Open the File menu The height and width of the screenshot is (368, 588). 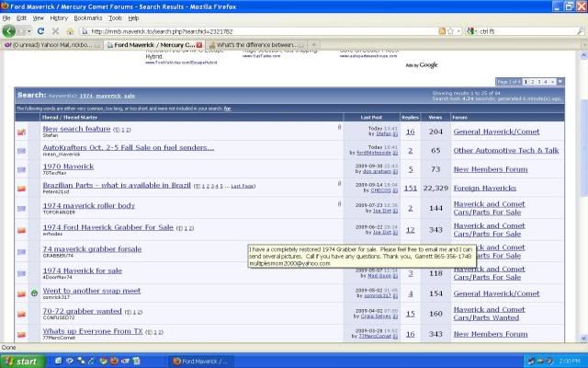pyautogui.click(x=6, y=18)
